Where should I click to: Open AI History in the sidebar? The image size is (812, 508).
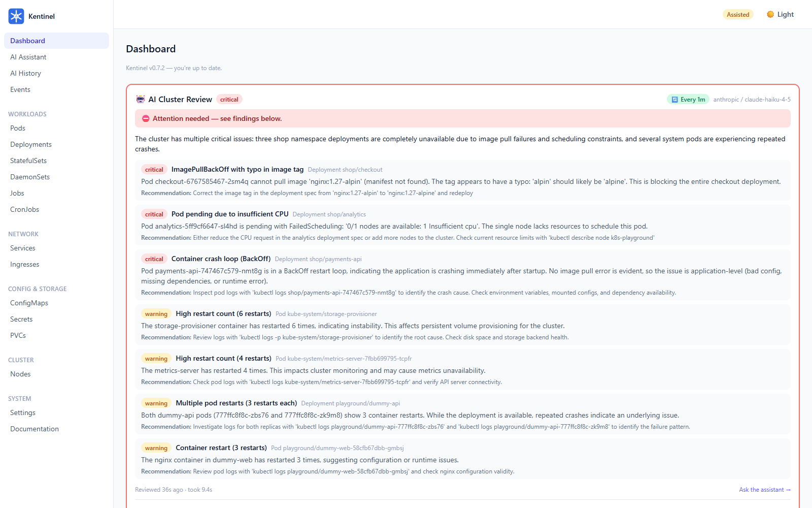(56, 73)
